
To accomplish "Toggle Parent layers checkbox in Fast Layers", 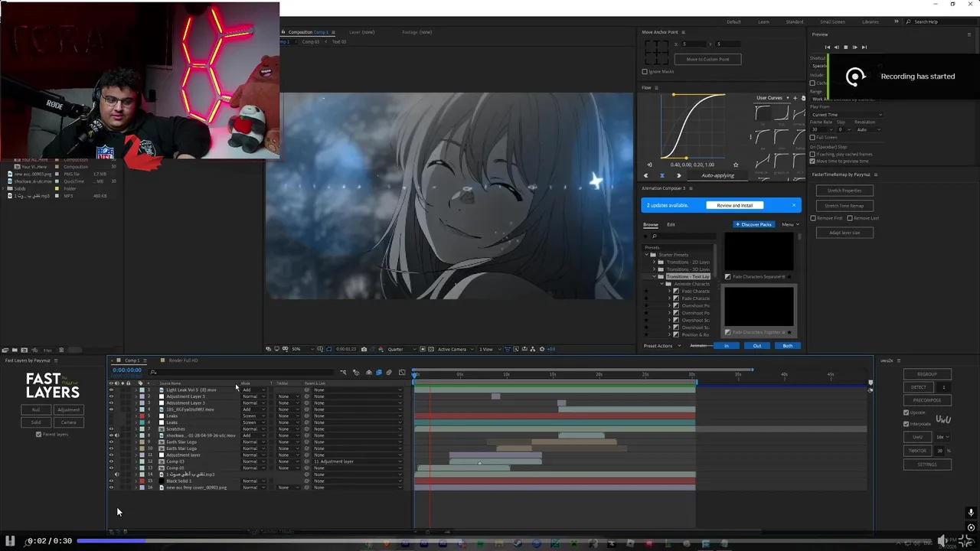I will coord(38,435).
